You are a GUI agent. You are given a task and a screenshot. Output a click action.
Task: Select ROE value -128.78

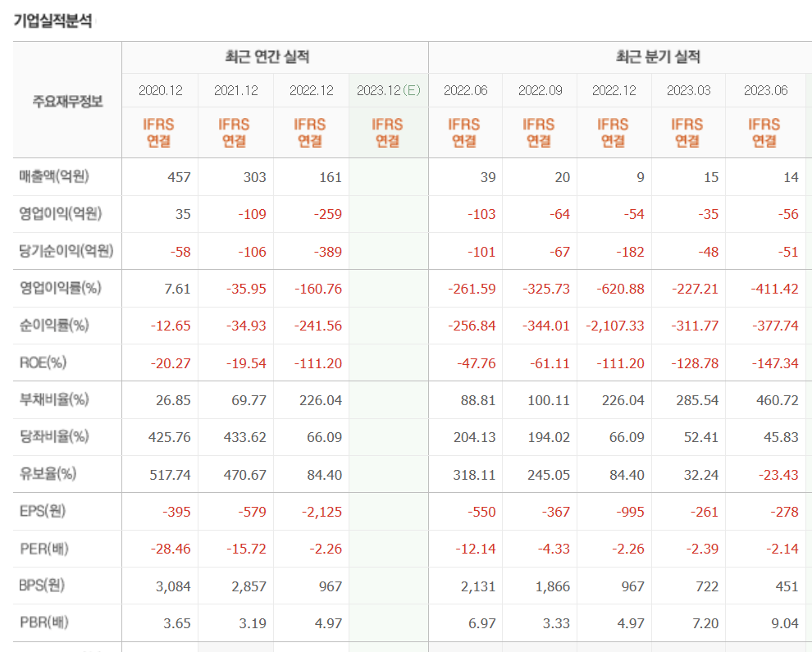coord(695,363)
